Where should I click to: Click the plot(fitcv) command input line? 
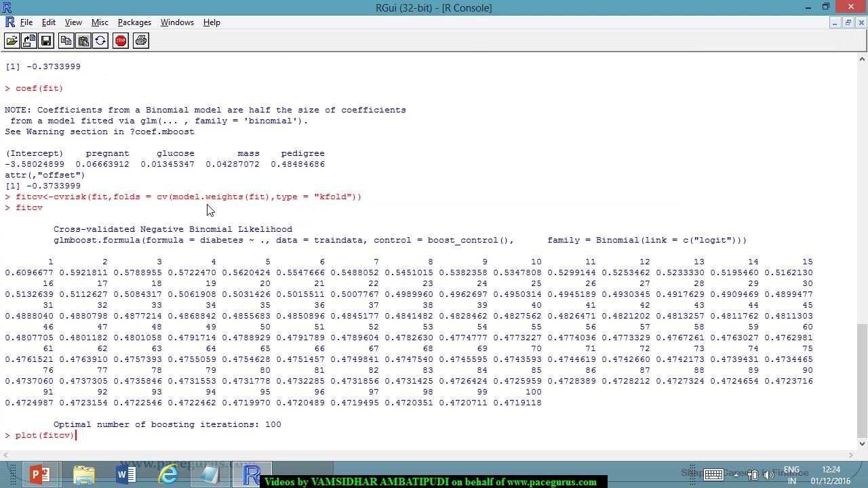[40, 435]
